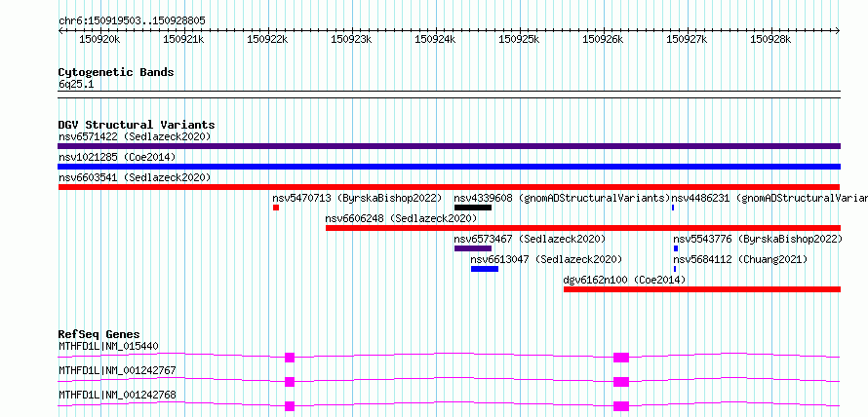The height and width of the screenshot is (417, 868).
Task: Open the nsv5470713 (ByrskaBishop2022) label
Action: (357, 198)
